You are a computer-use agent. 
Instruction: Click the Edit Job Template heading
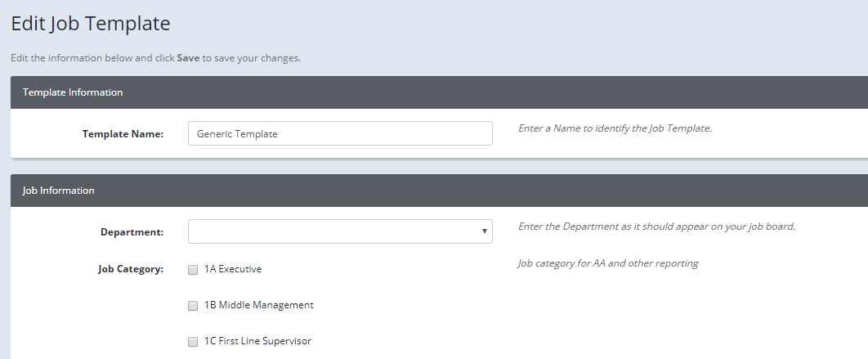[x=91, y=24]
